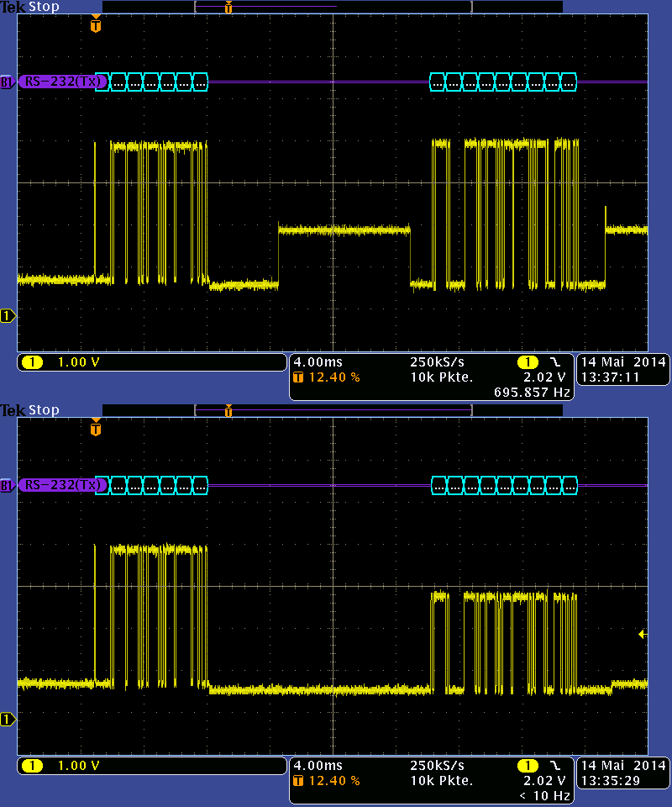Click the 2.02 V trigger level in the lower capture

tap(544, 781)
